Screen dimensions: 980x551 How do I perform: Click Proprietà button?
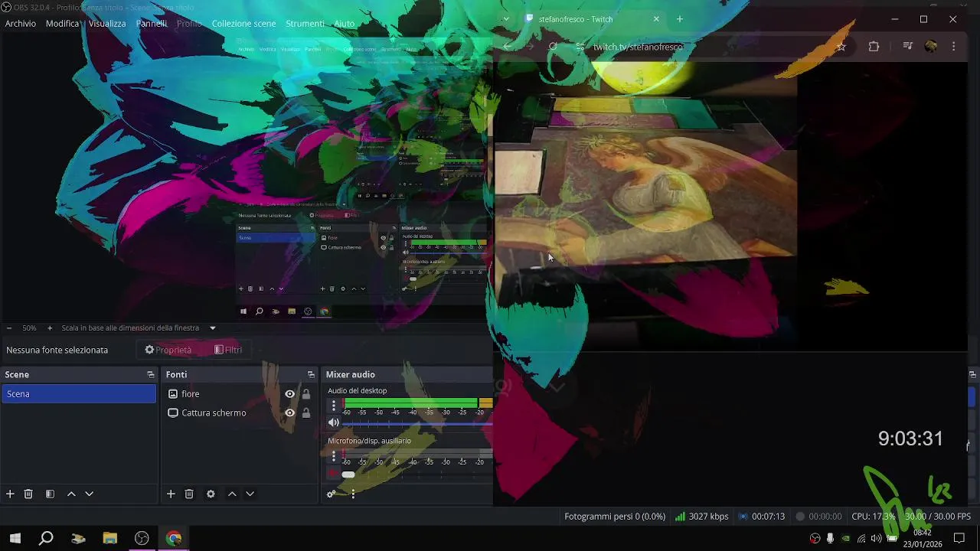coord(168,350)
